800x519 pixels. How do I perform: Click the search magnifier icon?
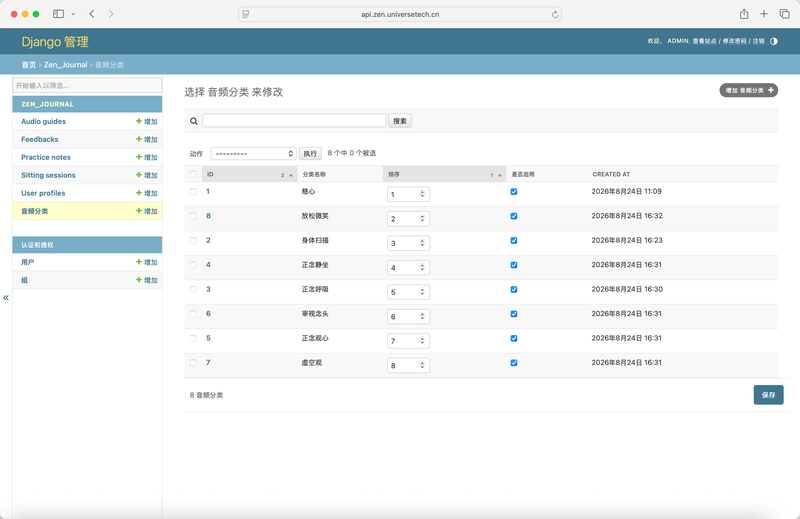[194, 121]
